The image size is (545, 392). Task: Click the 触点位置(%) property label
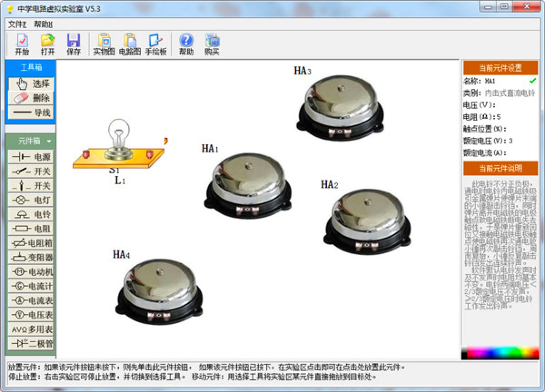485,129
